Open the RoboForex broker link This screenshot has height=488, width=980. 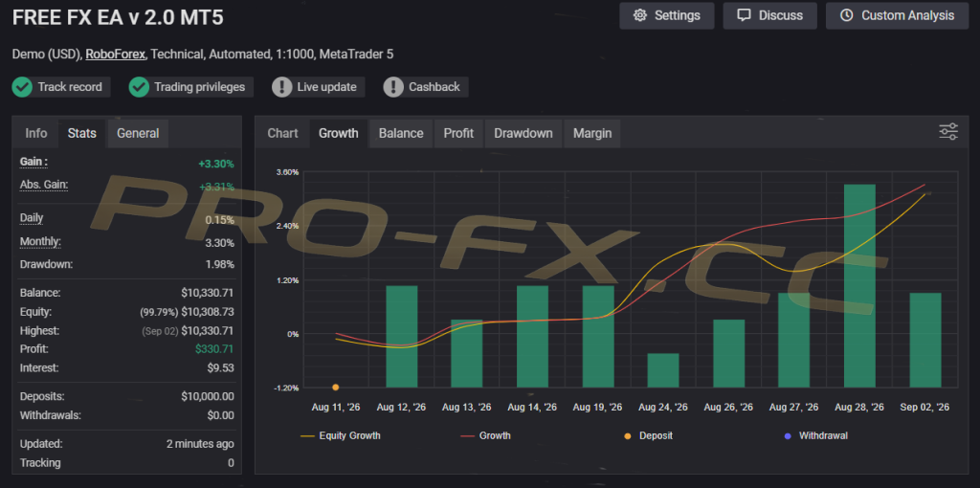116,55
